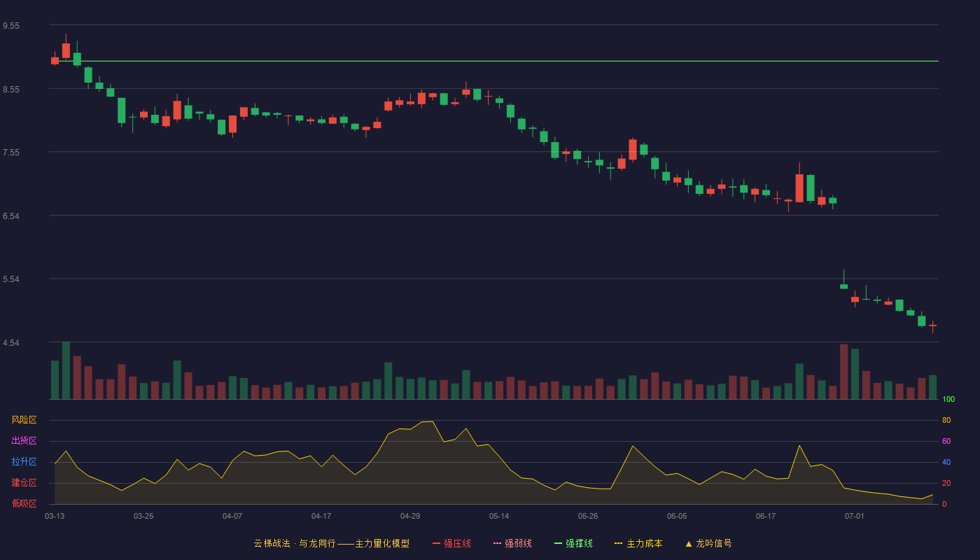Screen dimensions: 980x560
Task: Click the 03-13 date axis label
Action: [x=55, y=516]
